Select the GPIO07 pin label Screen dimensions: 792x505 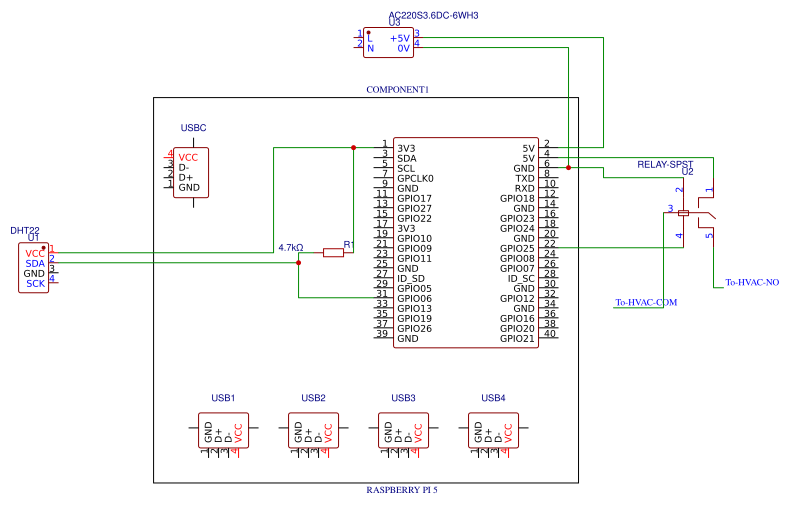click(517, 269)
